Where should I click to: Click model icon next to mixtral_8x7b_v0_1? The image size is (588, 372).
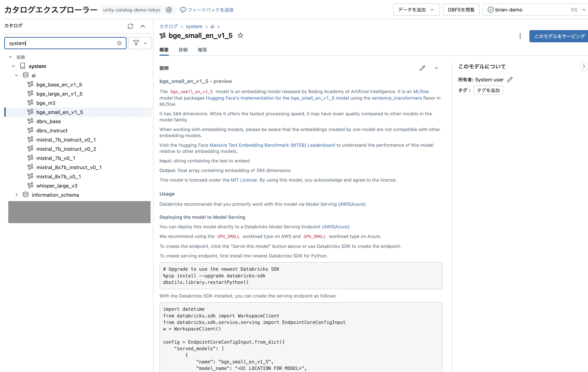[x=30, y=176]
